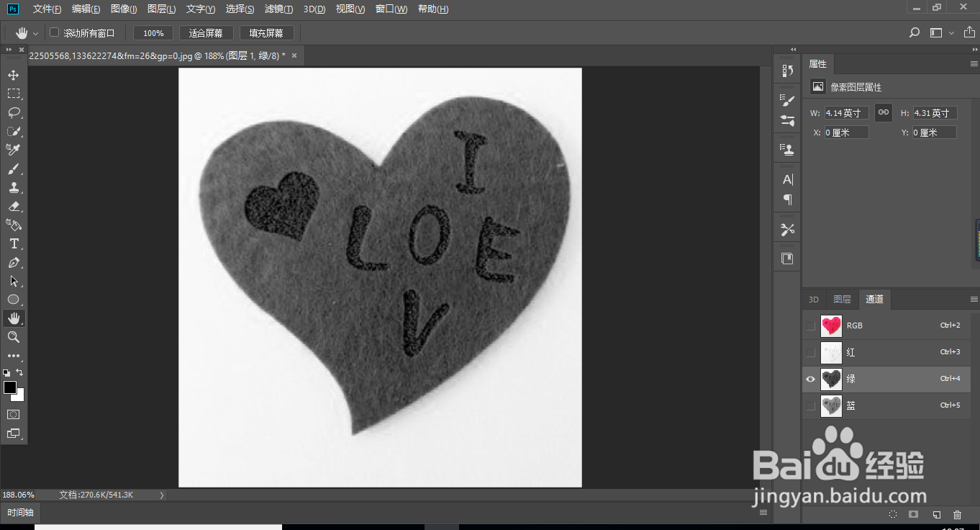Select the Pen tool
980x530 pixels.
pyautogui.click(x=14, y=263)
